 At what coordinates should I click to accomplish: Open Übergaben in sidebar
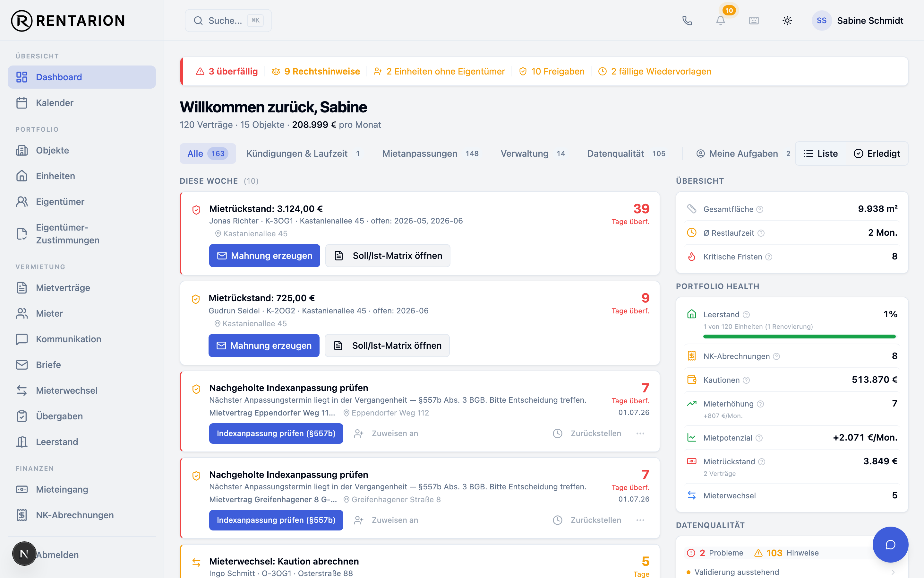pyautogui.click(x=82, y=416)
